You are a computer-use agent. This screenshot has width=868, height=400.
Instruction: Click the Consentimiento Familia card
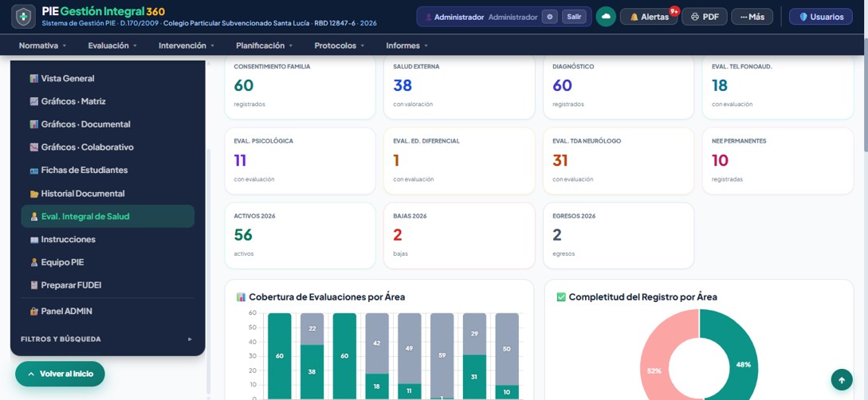point(300,87)
